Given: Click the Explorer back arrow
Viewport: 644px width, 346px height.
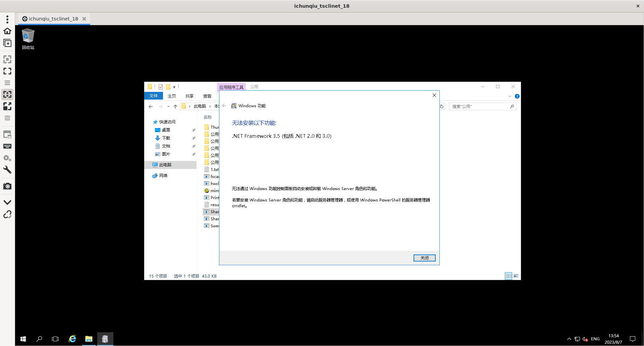Looking at the screenshot, I should 151,107.
